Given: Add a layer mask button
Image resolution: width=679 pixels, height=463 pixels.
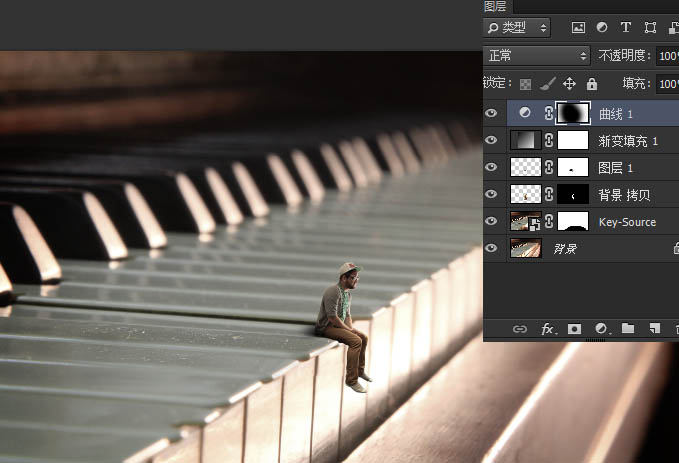Looking at the screenshot, I should [x=575, y=329].
